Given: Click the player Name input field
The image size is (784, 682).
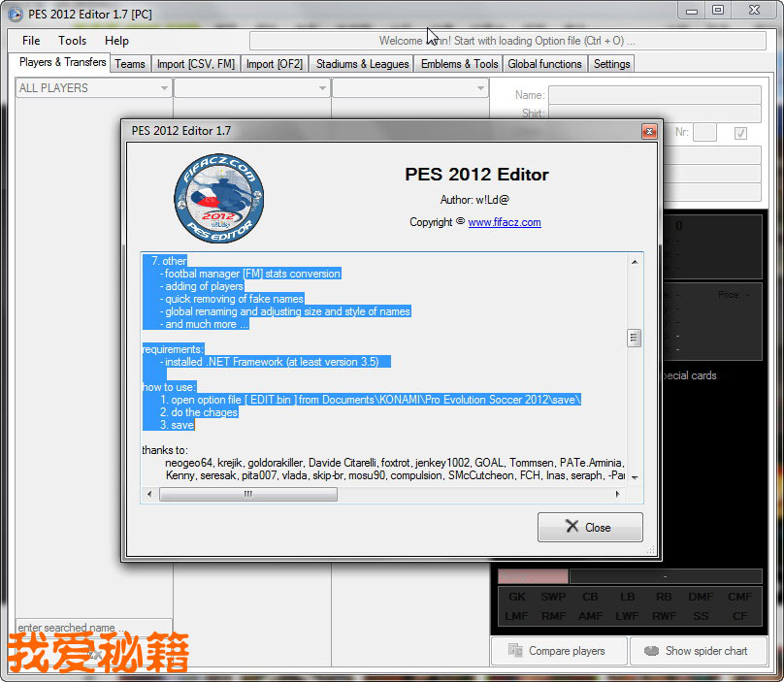Looking at the screenshot, I should coord(654,95).
